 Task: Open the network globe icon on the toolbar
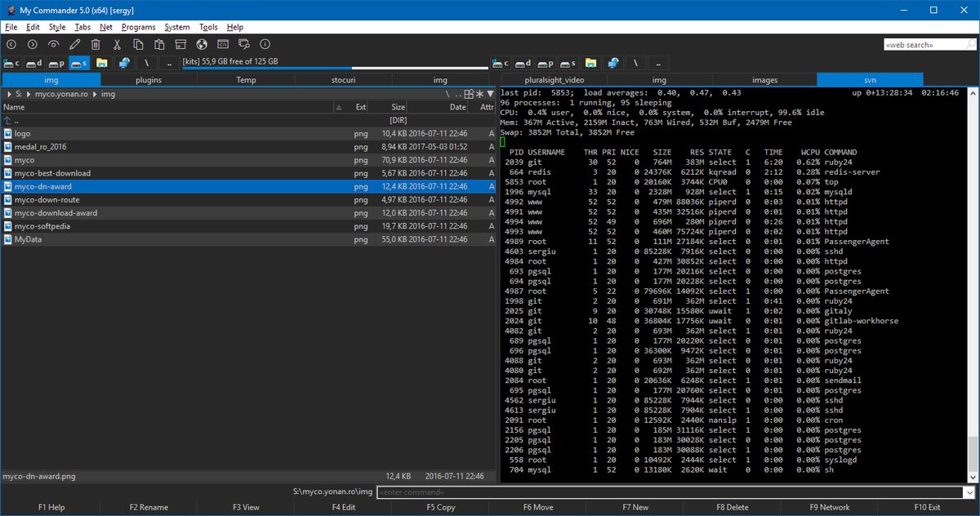coord(201,44)
